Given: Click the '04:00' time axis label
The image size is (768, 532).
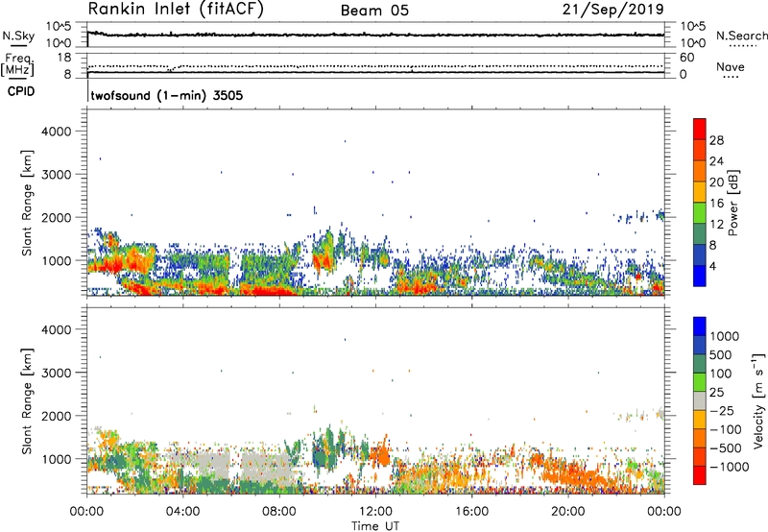Looking at the screenshot, I should pos(182,512).
